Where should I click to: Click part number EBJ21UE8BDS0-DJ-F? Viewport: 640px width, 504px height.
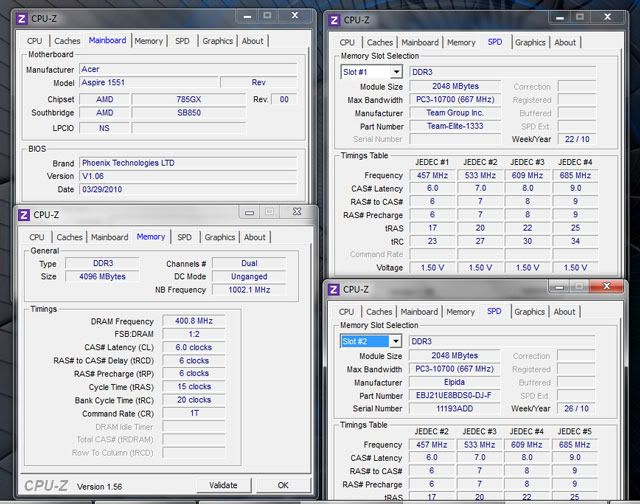[454, 395]
